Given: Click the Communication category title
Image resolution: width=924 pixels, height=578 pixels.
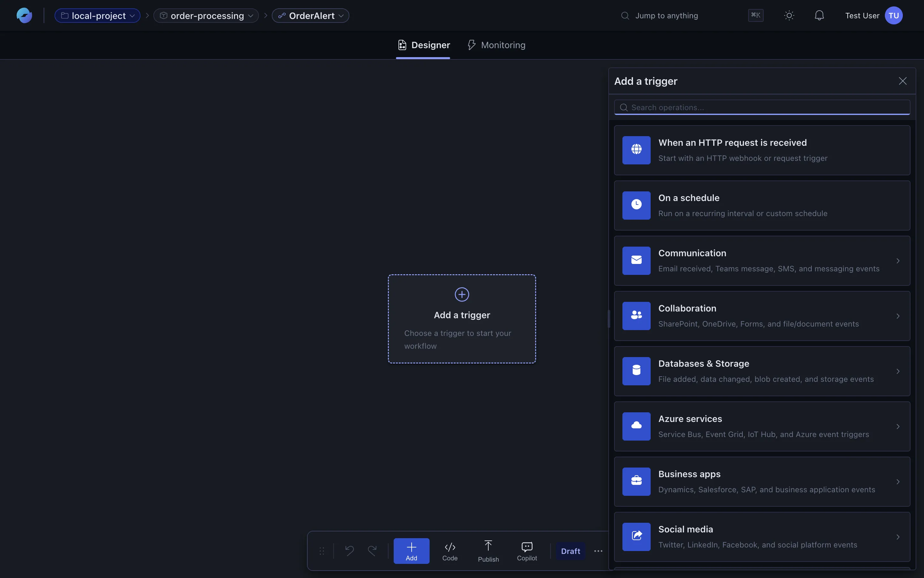Looking at the screenshot, I should [692, 253].
